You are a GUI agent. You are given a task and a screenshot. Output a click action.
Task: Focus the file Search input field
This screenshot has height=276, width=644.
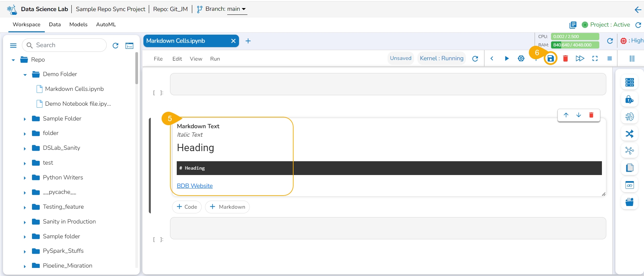(x=64, y=45)
